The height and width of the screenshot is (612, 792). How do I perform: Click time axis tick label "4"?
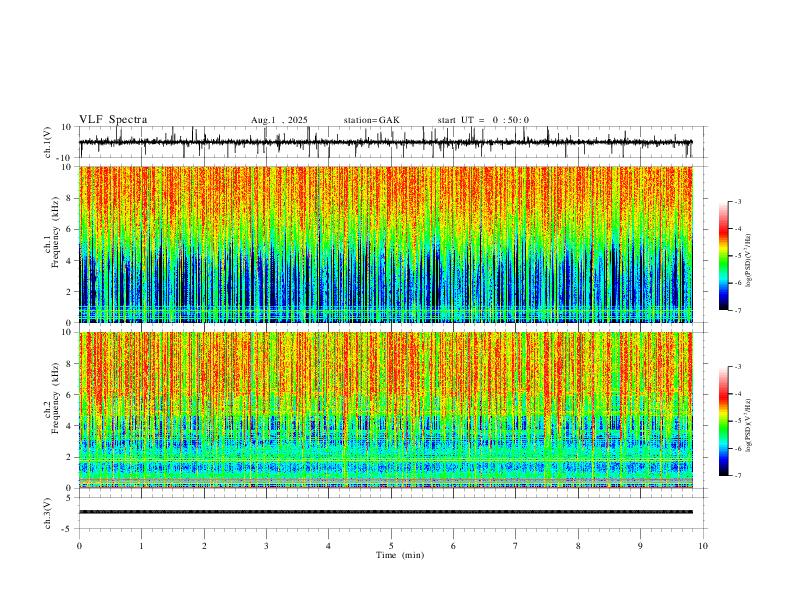pos(328,546)
